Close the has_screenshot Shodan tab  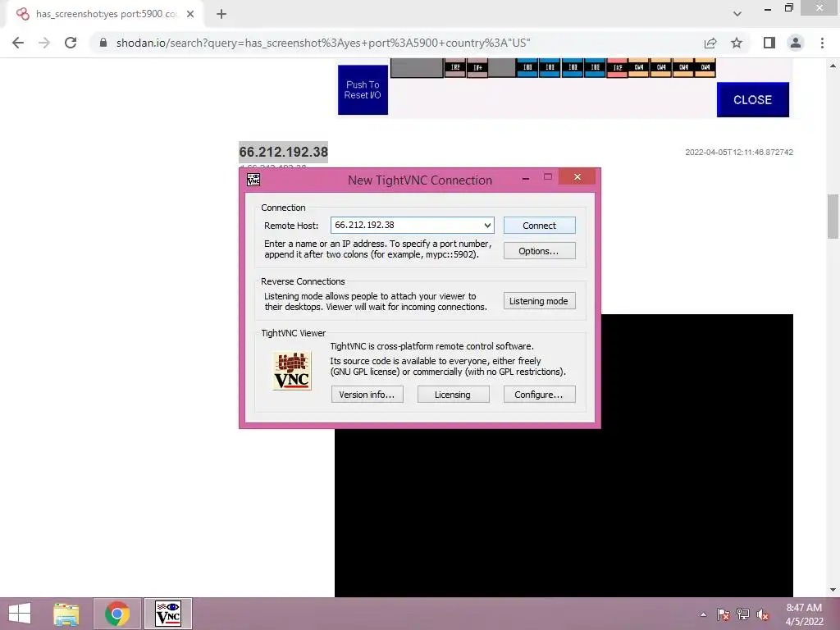(x=190, y=15)
